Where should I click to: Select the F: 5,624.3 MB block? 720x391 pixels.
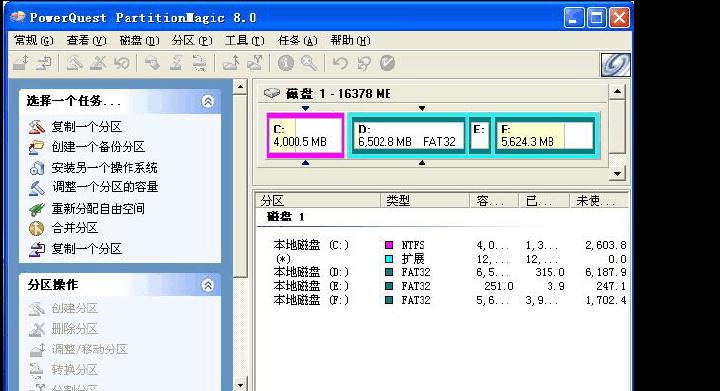click(x=545, y=136)
